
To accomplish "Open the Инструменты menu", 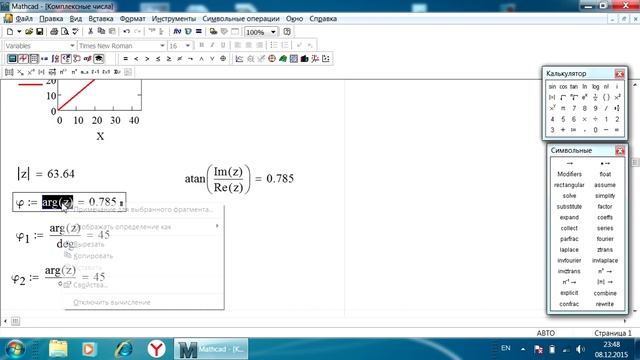I will pos(173,19).
